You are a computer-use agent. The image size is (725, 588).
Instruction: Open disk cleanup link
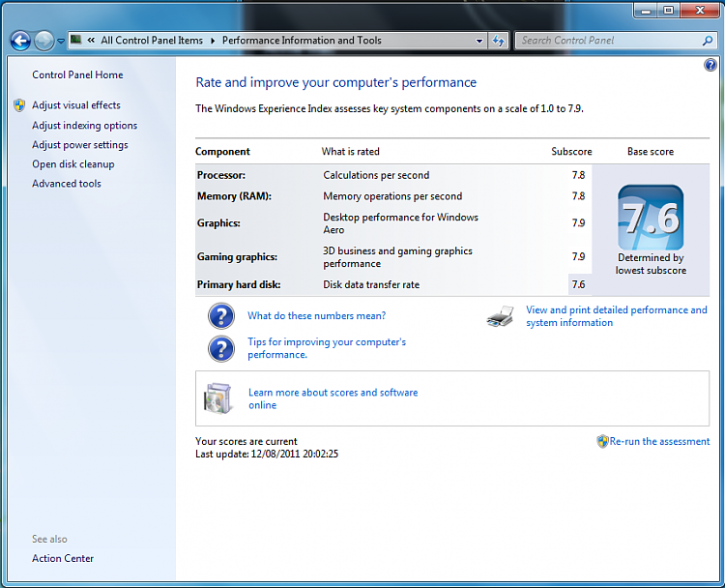(x=73, y=164)
